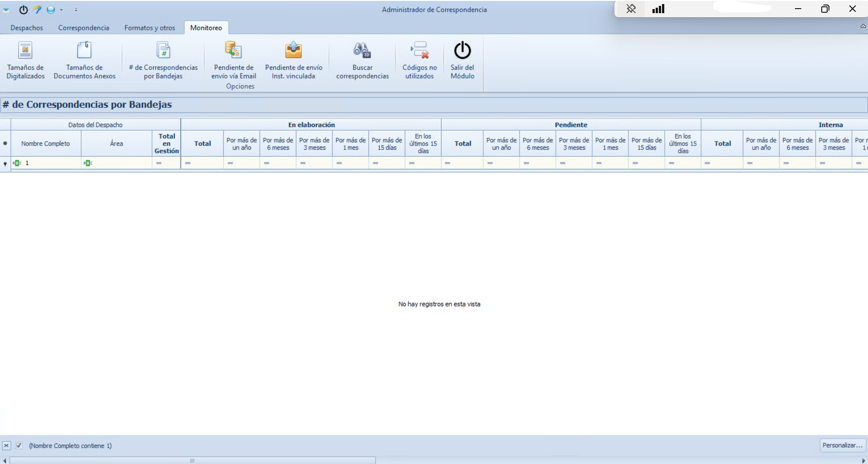Select Códigos no utilizados
The width and height of the screenshot is (868, 464).
[419, 60]
